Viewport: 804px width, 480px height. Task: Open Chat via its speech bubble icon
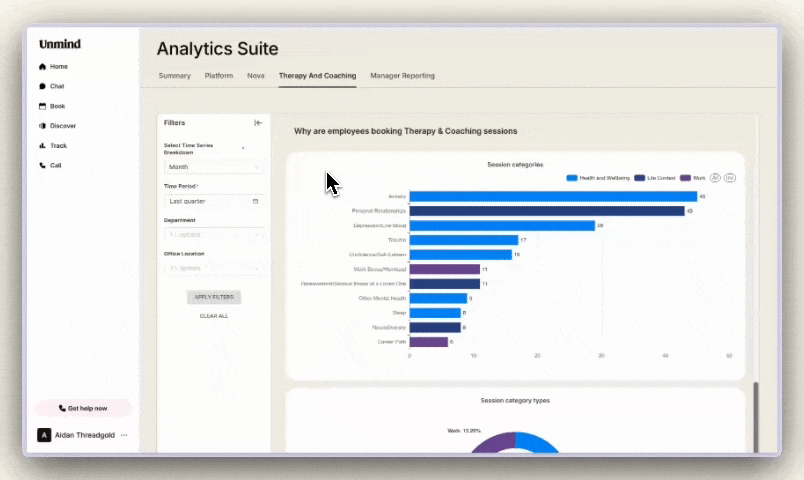(42, 87)
